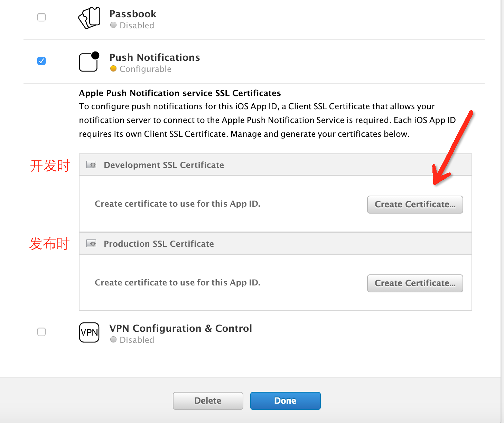504x423 pixels.
Task: Click the Production SSL Certificate header
Action: click(159, 244)
